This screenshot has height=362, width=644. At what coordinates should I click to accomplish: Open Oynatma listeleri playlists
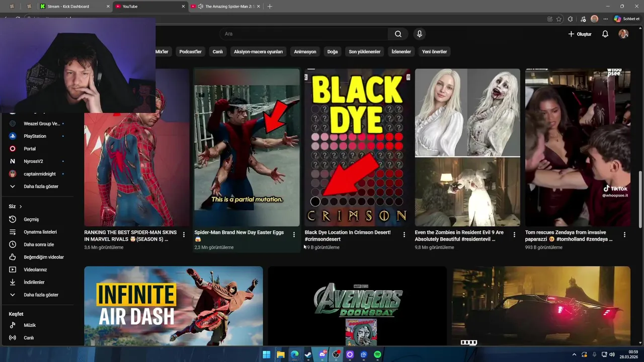37,232
